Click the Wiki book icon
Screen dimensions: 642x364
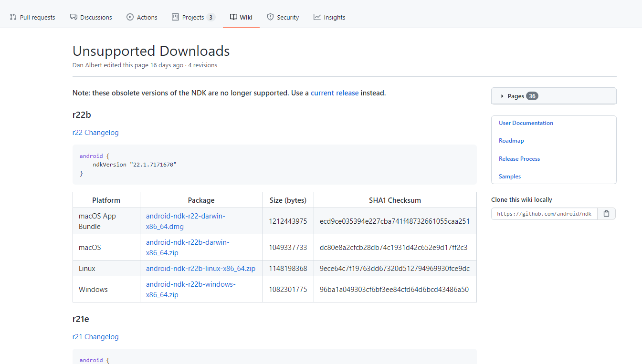coord(233,17)
